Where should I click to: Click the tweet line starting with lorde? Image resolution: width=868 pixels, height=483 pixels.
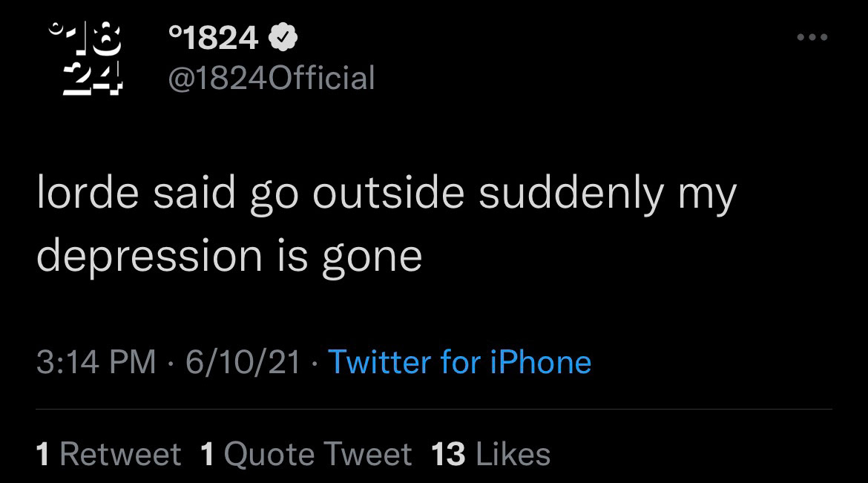[386, 194]
